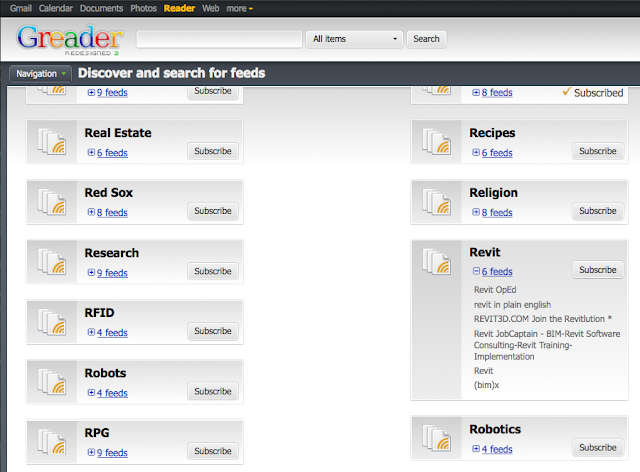Viewport: 640px width, 472px height.
Task: Click the Robotics bundle title
Action: (x=495, y=430)
